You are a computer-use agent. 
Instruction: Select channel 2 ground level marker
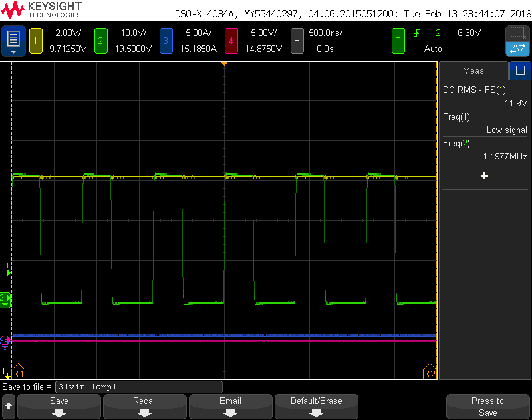[x=5, y=300]
